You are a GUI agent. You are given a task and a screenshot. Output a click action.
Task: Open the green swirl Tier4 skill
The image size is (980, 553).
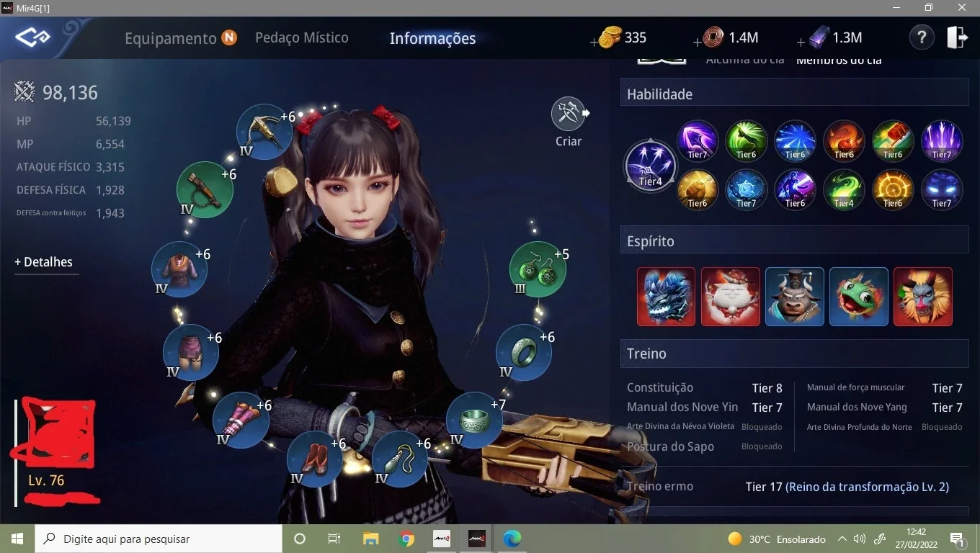tap(844, 189)
